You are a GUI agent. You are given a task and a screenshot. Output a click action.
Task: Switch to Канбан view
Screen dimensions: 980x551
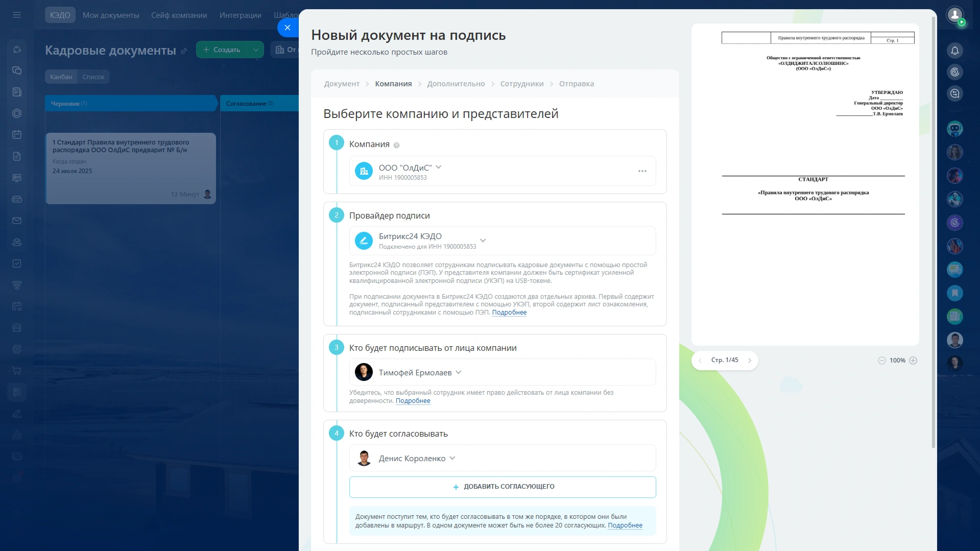[x=61, y=77]
